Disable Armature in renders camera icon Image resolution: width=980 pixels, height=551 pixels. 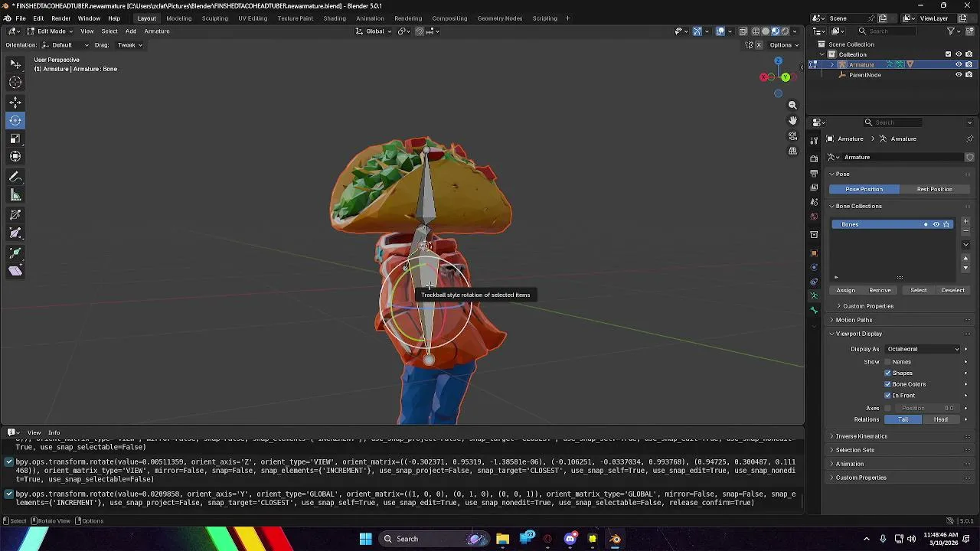(969, 64)
